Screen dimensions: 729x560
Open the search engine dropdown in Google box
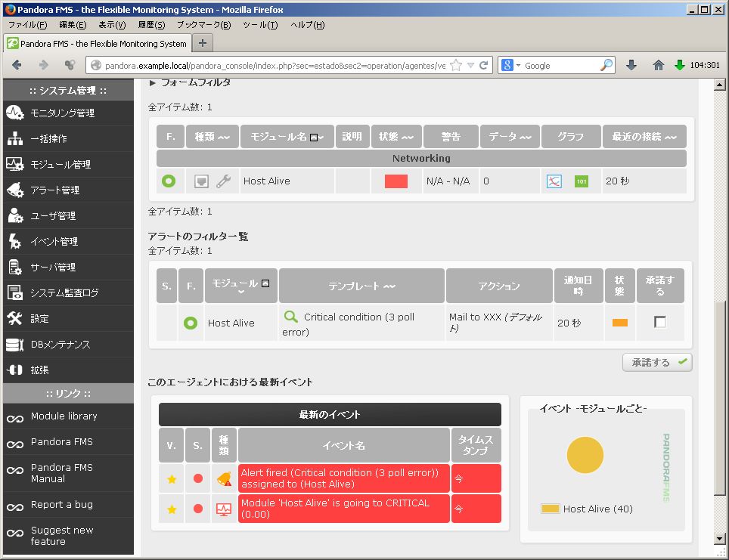[510, 65]
